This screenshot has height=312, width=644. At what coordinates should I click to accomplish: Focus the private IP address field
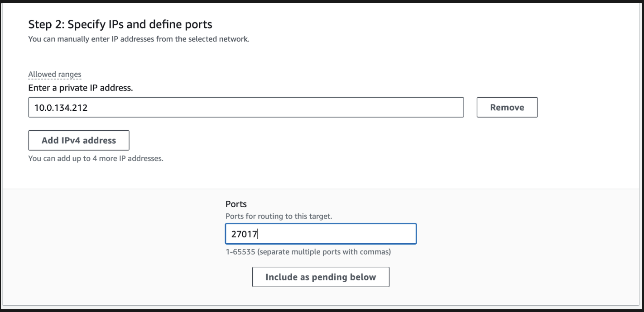[x=245, y=107]
